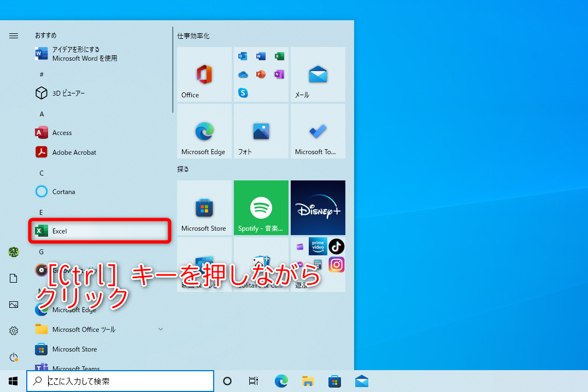
Task: Launch Microsoft To Do from its tile
Action: click(317, 131)
